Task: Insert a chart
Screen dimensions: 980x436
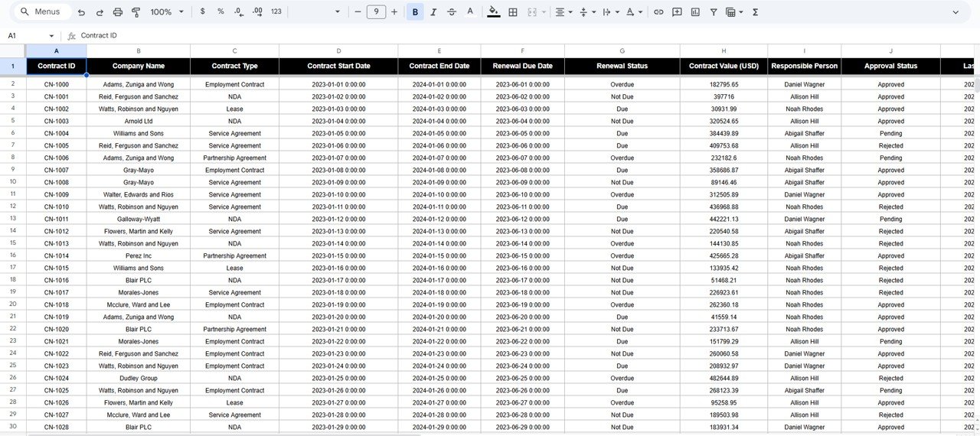Action: tap(695, 12)
